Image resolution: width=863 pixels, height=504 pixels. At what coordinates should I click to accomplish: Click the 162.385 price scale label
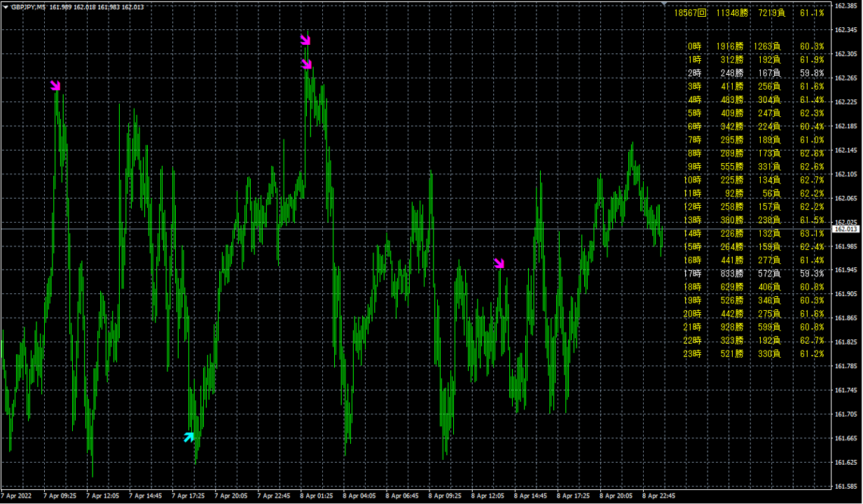(x=847, y=6)
